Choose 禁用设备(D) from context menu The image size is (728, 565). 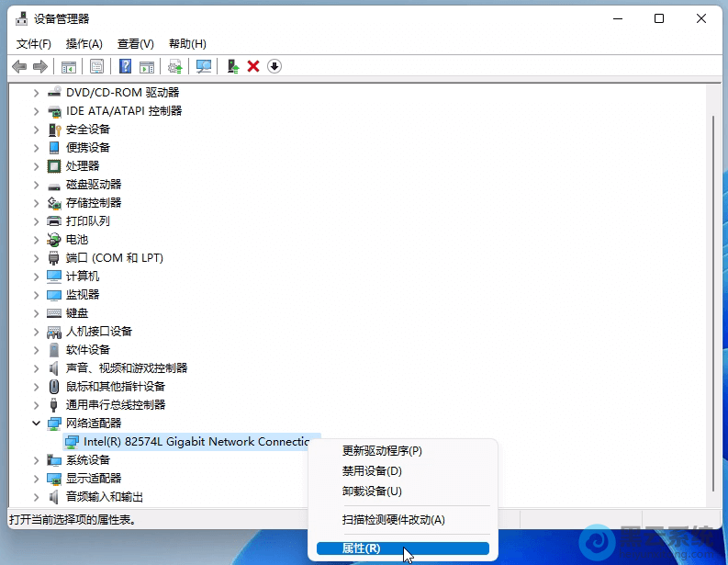(x=372, y=471)
